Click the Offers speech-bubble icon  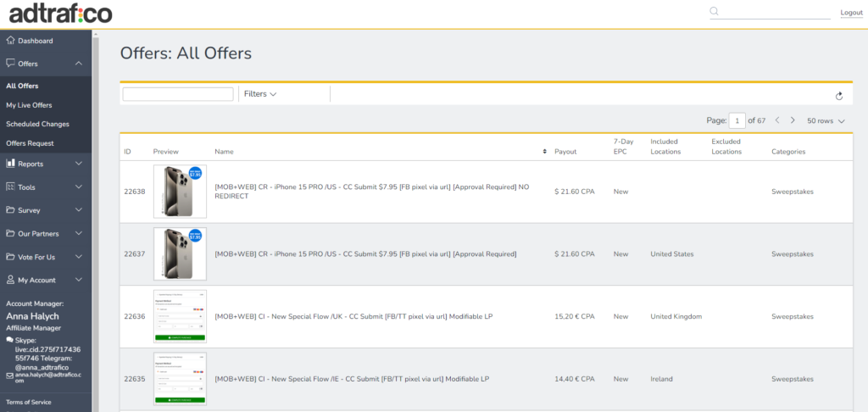pos(10,64)
